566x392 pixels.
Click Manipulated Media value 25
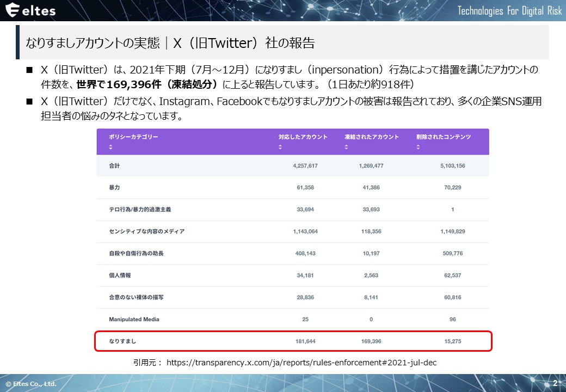(305, 319)
